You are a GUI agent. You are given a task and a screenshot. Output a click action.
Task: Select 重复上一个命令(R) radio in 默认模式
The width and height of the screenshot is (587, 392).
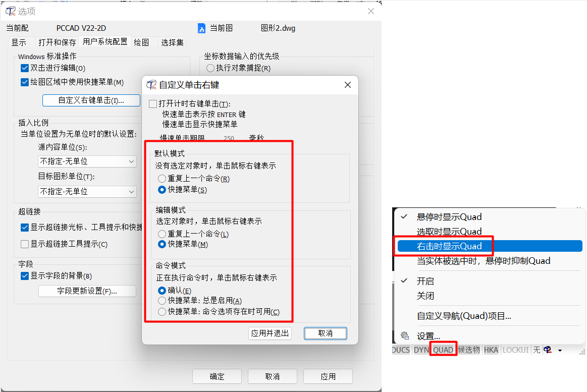tap(162, 179)
